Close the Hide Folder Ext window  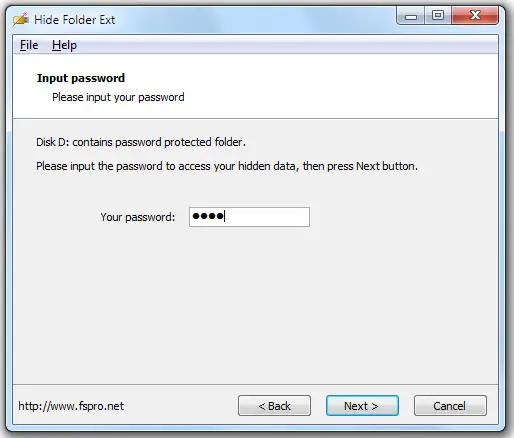tap(475, 16)
